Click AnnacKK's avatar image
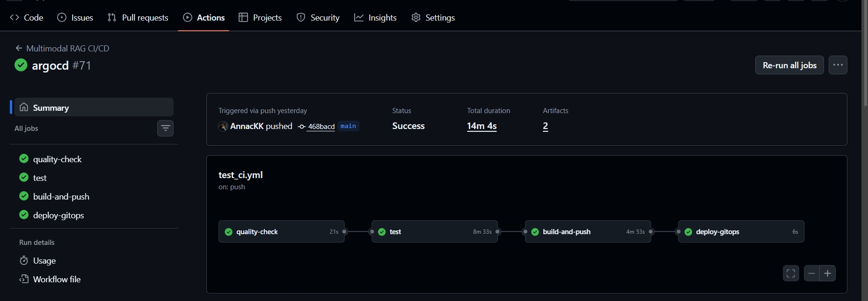Viewport: 868px width, 301px height. coord(223,126)
